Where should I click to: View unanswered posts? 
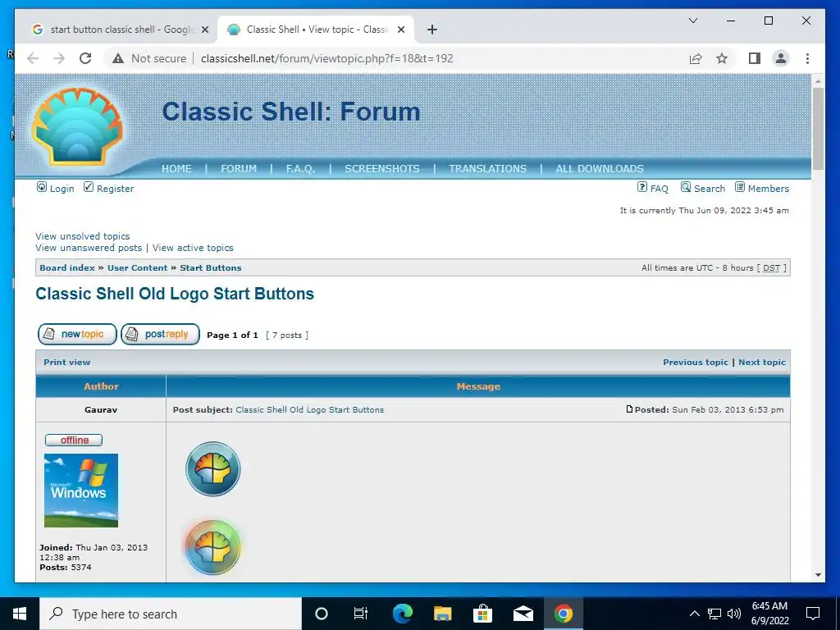89,248
